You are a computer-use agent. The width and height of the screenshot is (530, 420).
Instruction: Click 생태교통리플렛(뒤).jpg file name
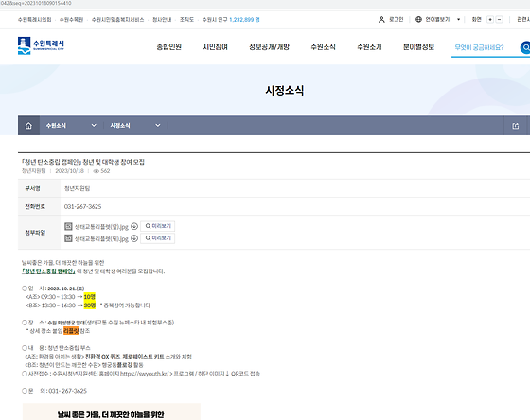point(101,239)
